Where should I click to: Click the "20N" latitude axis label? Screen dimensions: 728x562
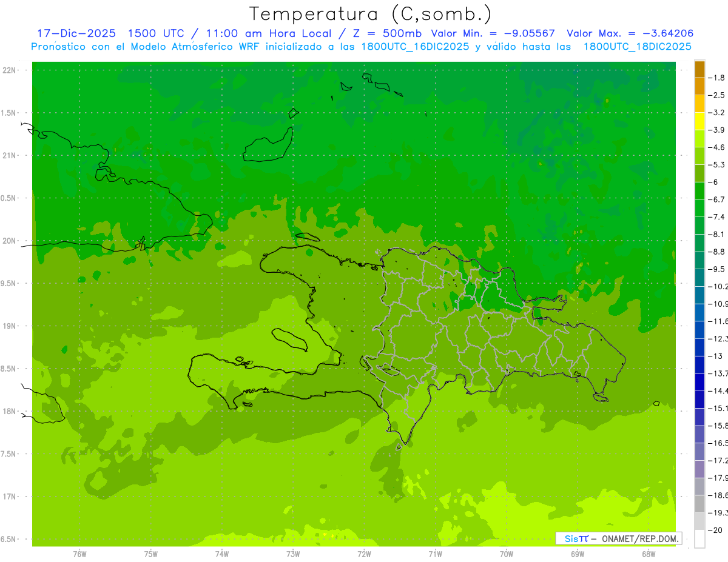[10, 241]
